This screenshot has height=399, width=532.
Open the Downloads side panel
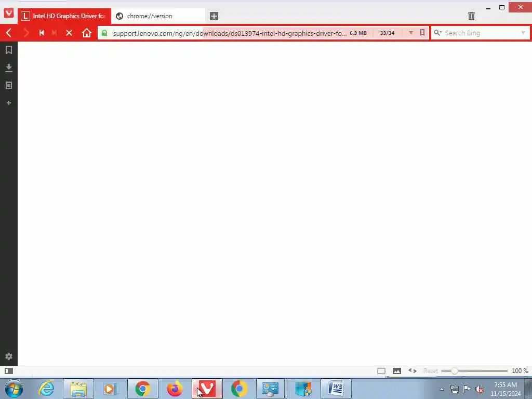point(9,68)
